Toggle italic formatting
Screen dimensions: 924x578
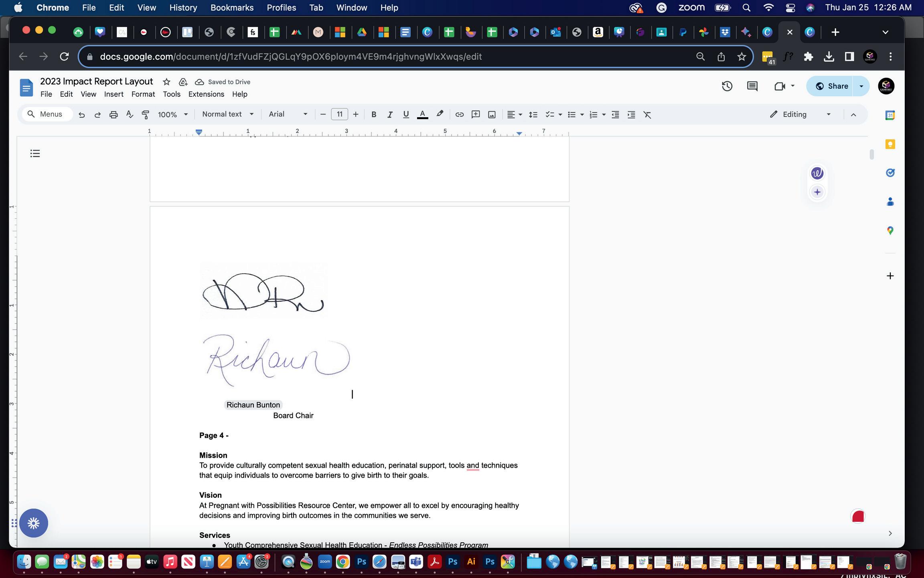pyautogui.click(x=389, y=114)
